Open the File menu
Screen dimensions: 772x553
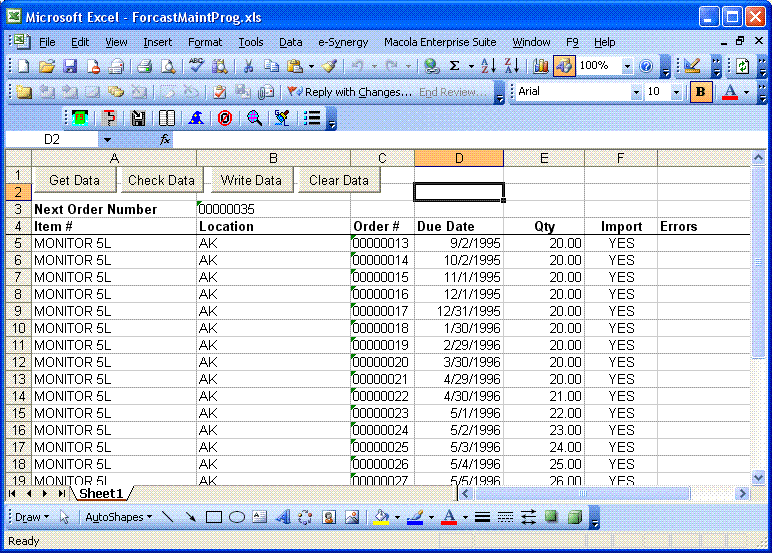(47, 42)
